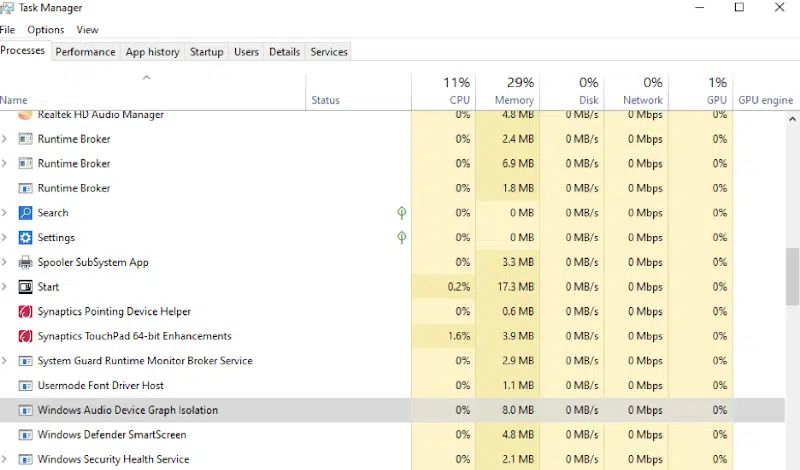Click the Synaptics TouchPad 64-bit Enhancements icon
Screen dimensions: 800x470
(x=25, y=336)
